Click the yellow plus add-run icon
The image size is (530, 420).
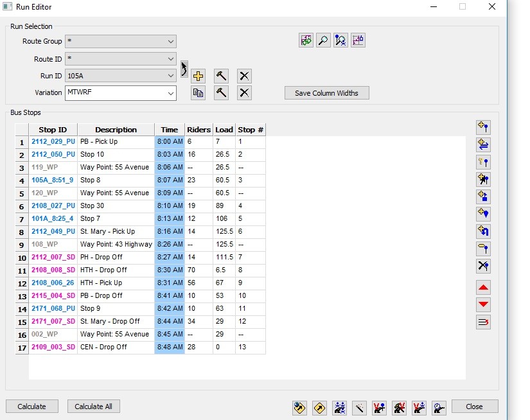pos(198,76)
